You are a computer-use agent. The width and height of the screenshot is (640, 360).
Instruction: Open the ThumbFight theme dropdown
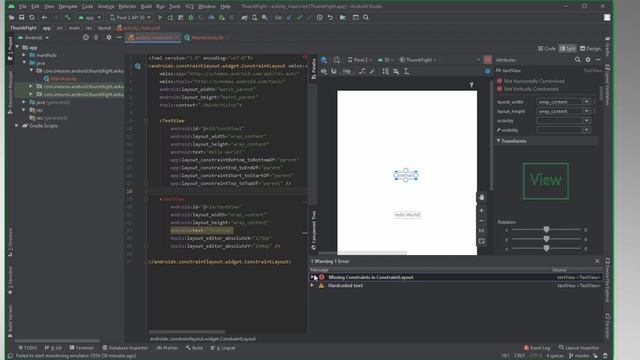click(x=418, y=60)
